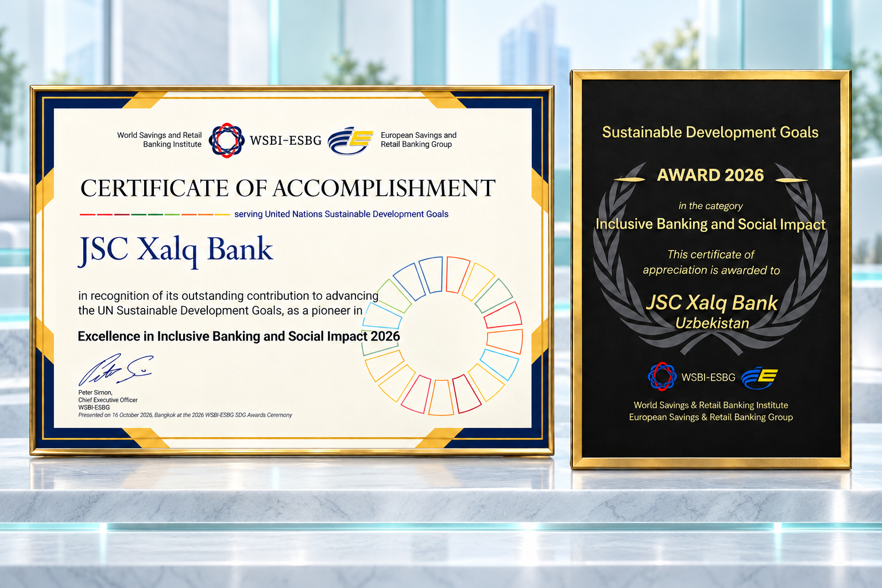Click the "WSBI-ESBG" label on the plaque

(708, 377)
